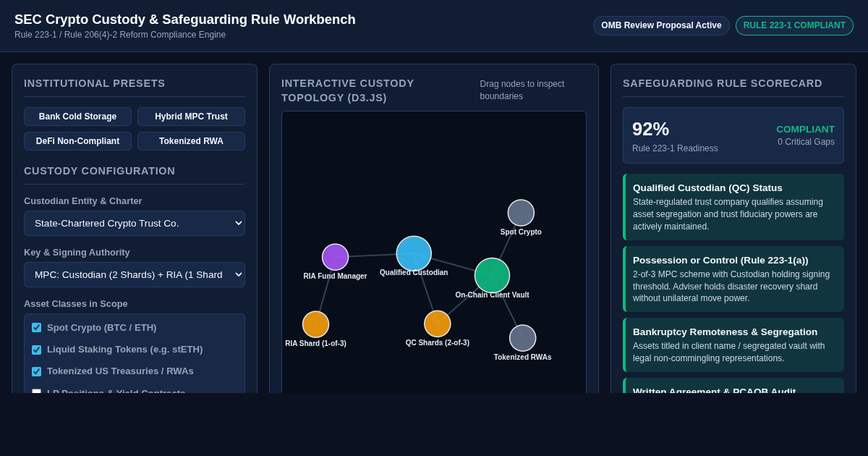Uncheck Tokenized US Treasuries / RWAs
Screen dimensions: 868x456
(x=36, y=371)
